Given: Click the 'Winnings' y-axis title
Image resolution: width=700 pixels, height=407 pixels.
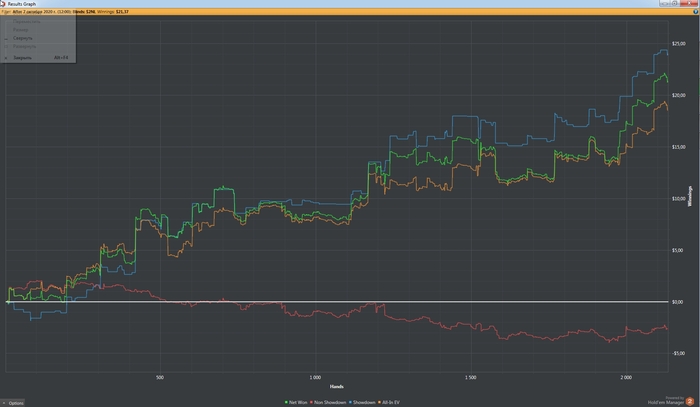Looking at the screenshot, I should [x=690, y=196].
